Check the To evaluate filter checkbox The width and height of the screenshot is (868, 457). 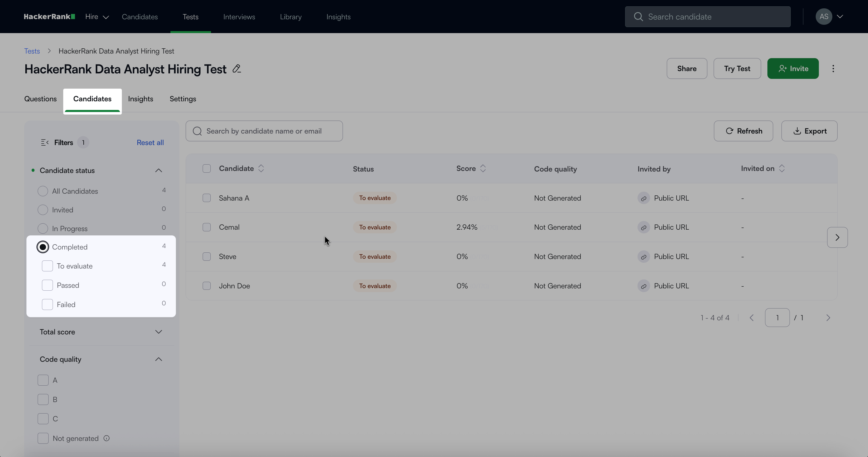tap(47, 266)
